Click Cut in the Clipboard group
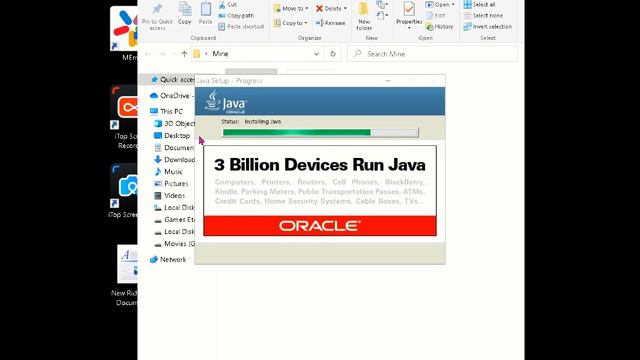640x360 pixels. click(228, 4)
